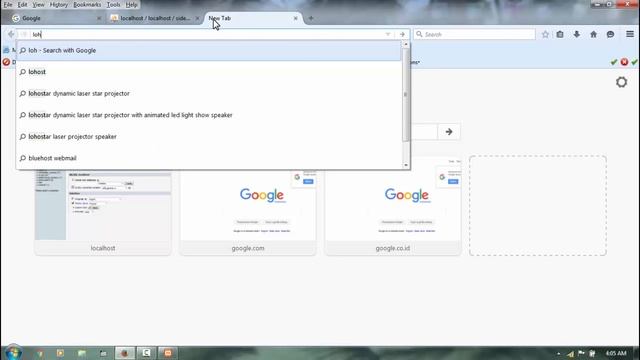Open the Edit menu
Image resolution: width=640 pixels, height=360 pixels.
pos(22,5)
